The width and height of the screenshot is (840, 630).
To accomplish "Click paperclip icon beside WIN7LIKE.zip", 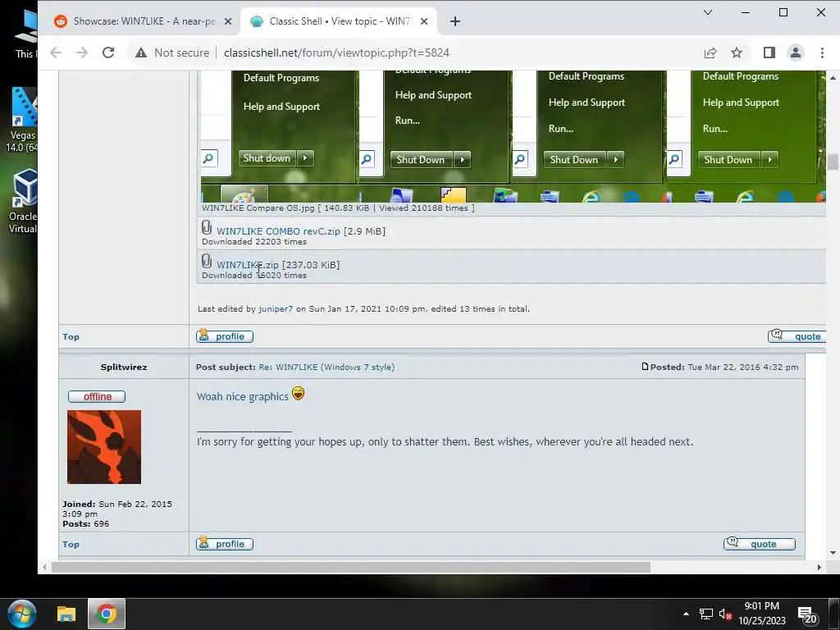I will click(207, 262).
